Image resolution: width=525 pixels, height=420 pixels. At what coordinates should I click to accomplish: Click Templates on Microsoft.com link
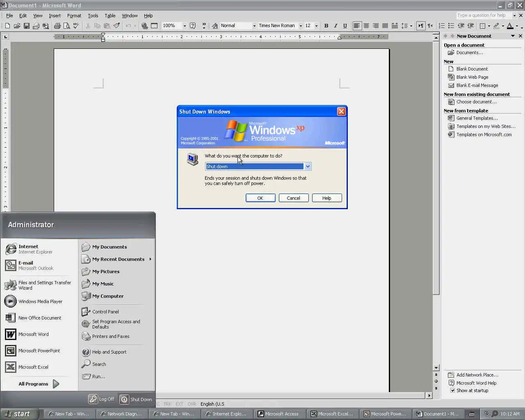click(484, 135)
